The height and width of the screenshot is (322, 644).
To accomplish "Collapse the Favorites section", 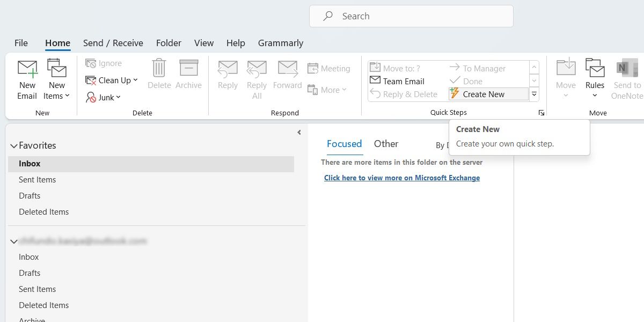I will (14, 145).
